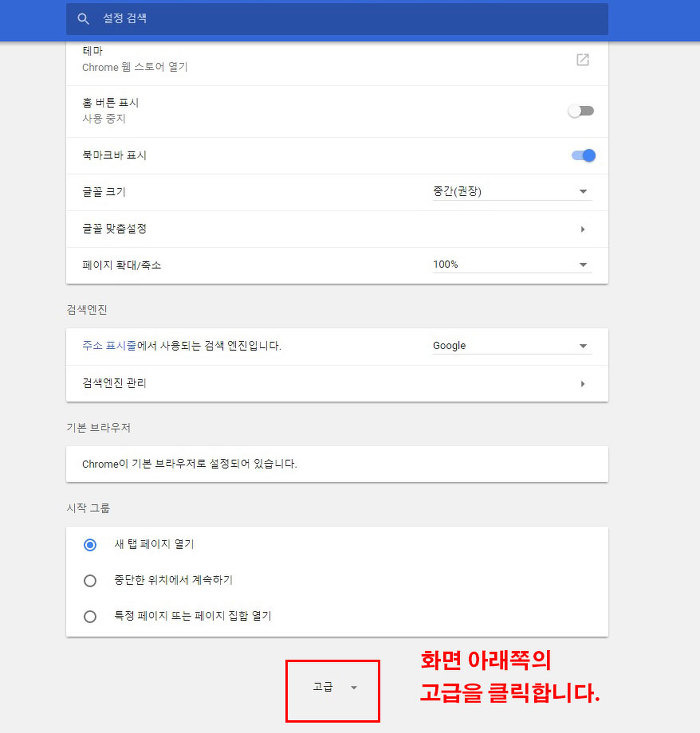This screenshot has width=700, height=733.
Task: Focus the 설정 검색 search field
Action: point(337,19)
